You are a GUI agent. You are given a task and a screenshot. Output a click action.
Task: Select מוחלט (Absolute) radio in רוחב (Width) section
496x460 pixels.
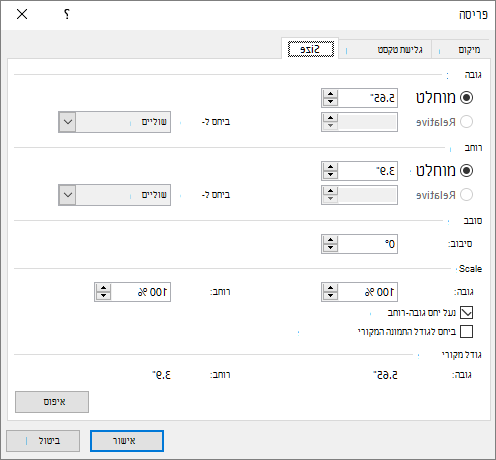click(x=466, y=171)
